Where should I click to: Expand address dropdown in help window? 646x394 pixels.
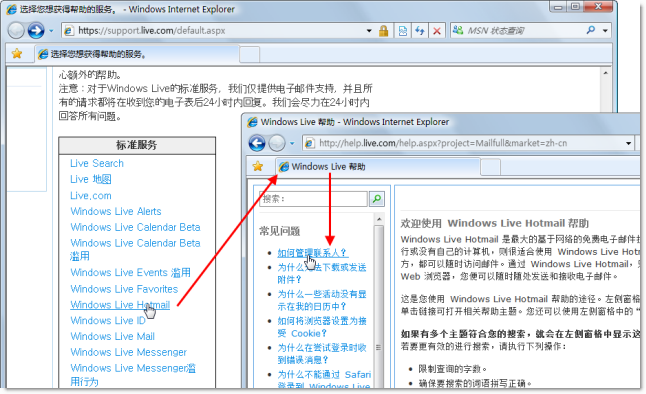tap(628, 143)
